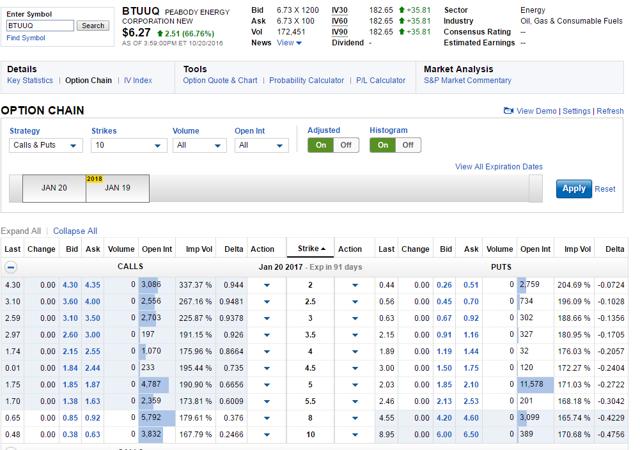Click puts open interest 11,578 histogram cell
Image resolution: width=640 pixels, height=450 pixels.
535,385
